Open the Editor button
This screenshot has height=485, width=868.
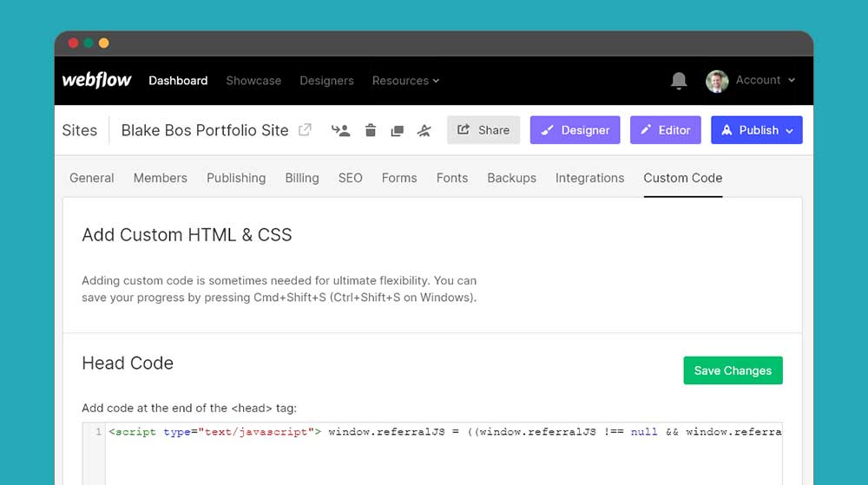666,130
